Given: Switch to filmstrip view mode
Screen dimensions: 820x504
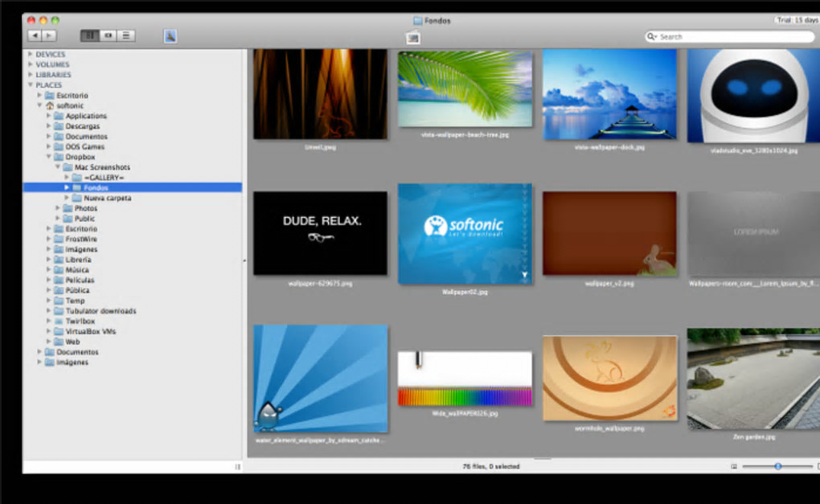Looking at the screenshot, I should (108, 35).
